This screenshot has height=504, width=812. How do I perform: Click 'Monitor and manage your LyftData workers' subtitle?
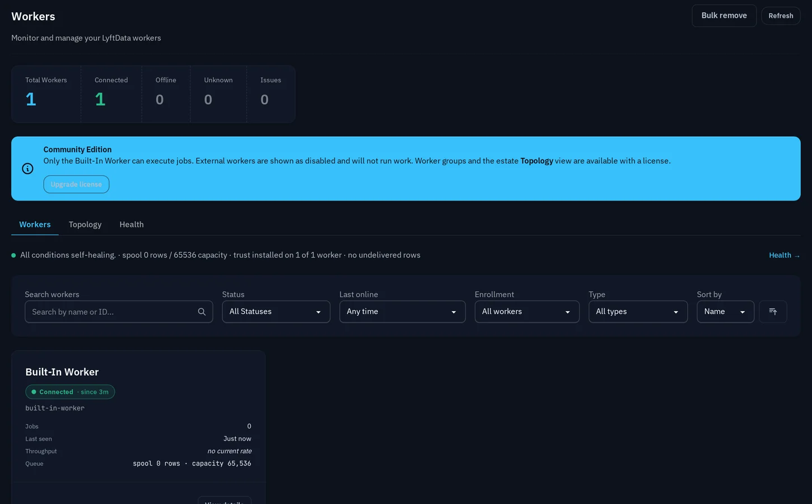(x=86, y=38)
